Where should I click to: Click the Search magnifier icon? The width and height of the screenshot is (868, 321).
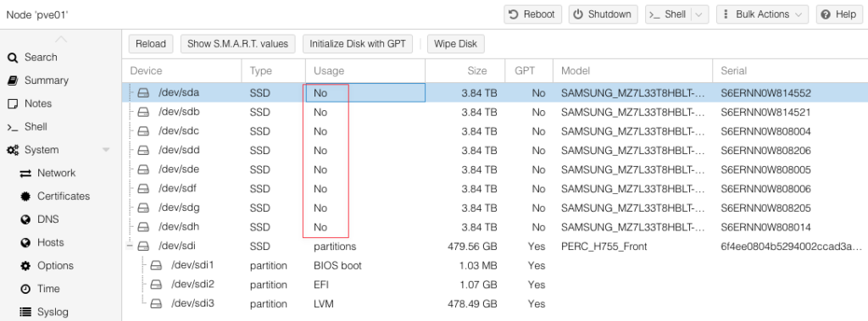point(12,58)
